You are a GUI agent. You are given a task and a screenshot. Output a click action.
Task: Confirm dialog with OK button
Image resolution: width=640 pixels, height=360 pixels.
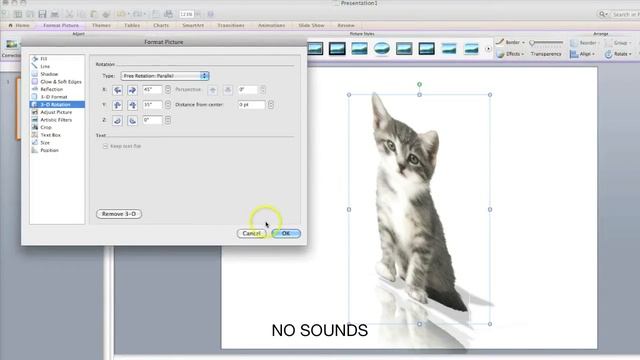click(286, 233)
